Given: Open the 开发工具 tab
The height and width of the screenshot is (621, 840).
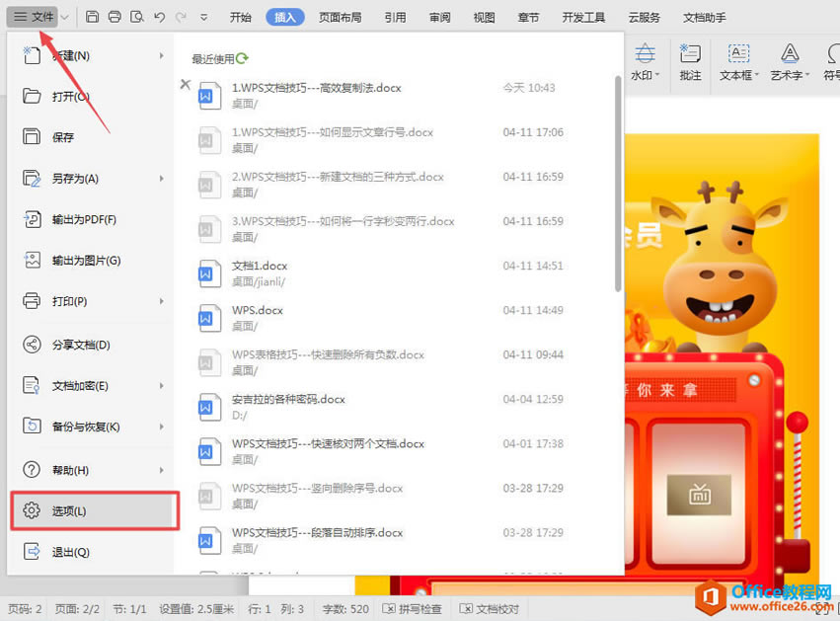Looking at the screenshot, I should pos(583,17).
